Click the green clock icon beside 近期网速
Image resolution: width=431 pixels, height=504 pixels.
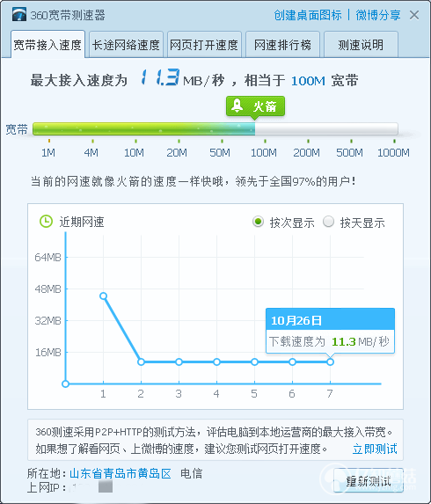coord(46,221)
